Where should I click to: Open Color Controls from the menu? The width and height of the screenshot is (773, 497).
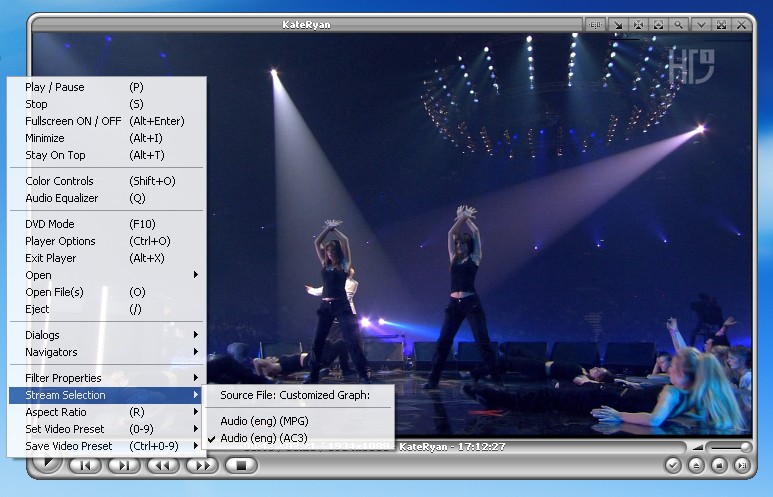point(106,181)
